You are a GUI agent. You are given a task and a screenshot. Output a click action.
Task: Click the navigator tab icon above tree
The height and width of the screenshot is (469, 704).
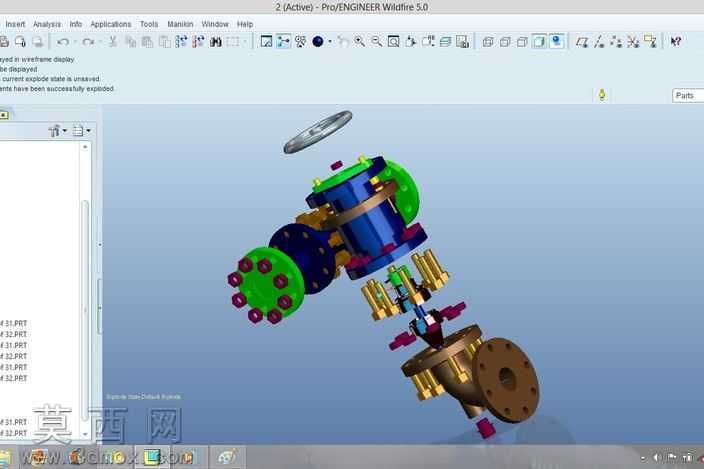pos(4,115)
